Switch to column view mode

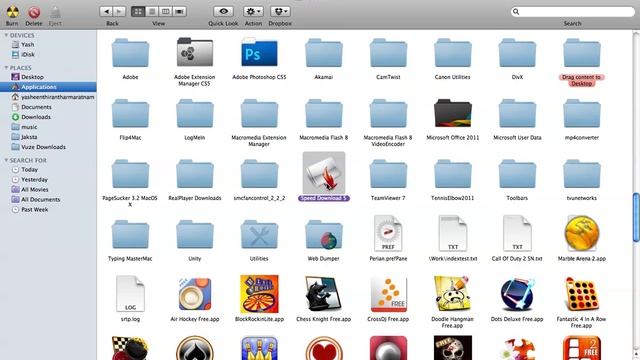165,11
